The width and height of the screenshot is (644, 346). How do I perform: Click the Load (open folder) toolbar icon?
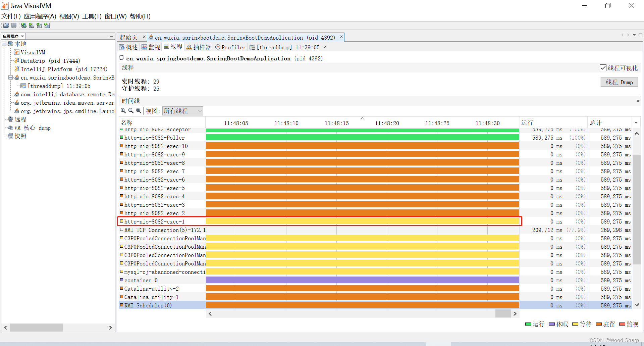(6, 26)
